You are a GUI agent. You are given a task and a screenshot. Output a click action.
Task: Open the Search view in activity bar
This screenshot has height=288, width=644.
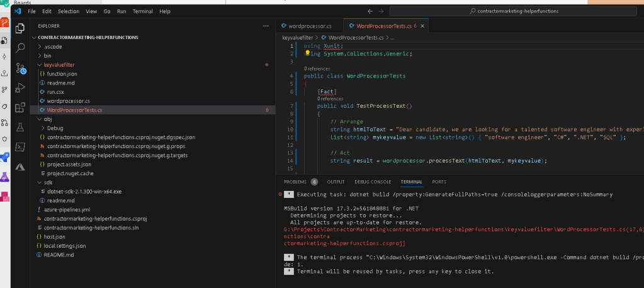[x=20, y=48]
